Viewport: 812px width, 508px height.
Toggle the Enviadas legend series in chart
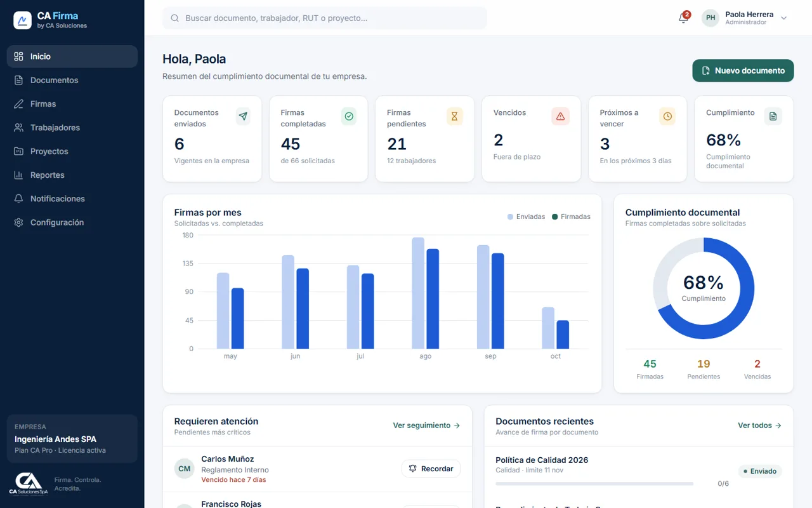(x=526, y=217)
